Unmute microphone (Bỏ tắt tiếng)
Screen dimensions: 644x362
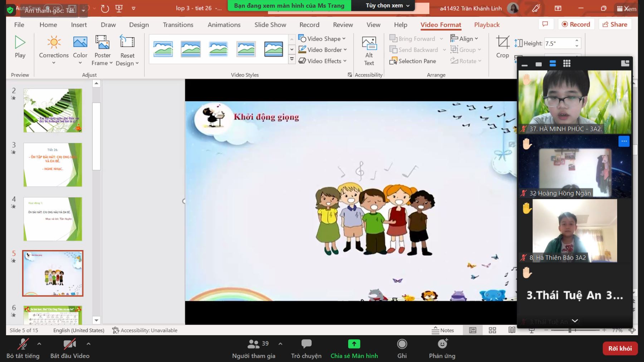click(23, 348)
